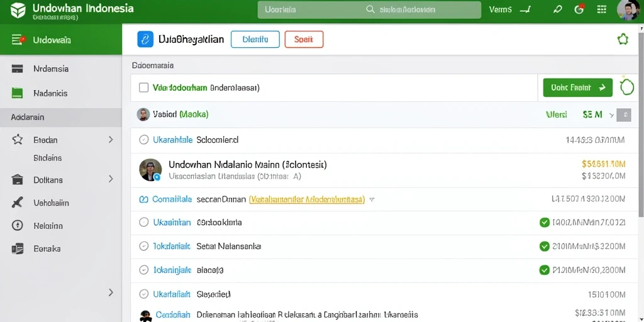644x322 pixels.
Task: Tick the Vderfodowham checkbox
Action: pyautogui.click(x=144, y=87)
